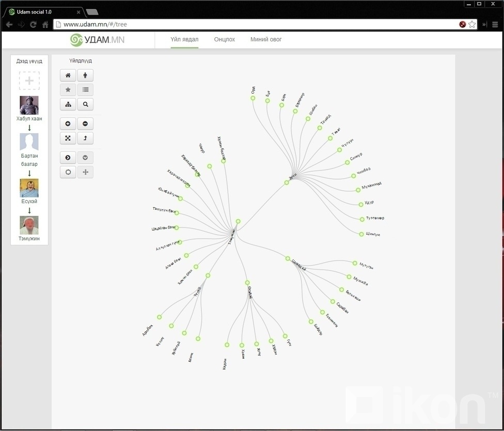Add an ancestor with the plus placeholder
Screen dimensions: 504x431
coord(29,81)
